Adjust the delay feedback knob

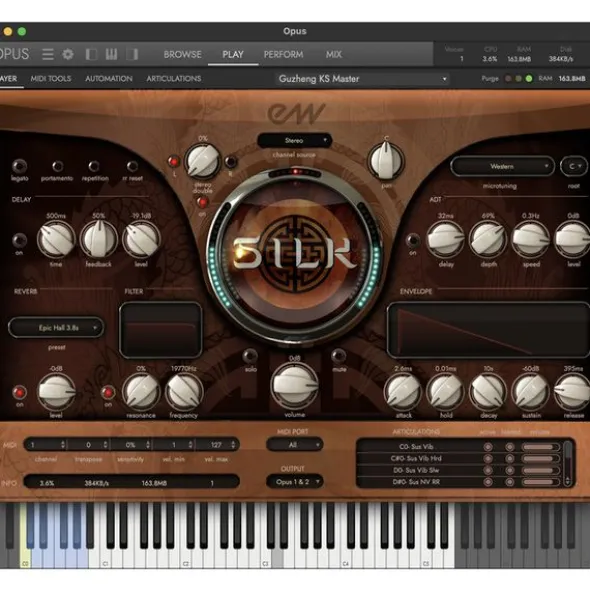98,240
